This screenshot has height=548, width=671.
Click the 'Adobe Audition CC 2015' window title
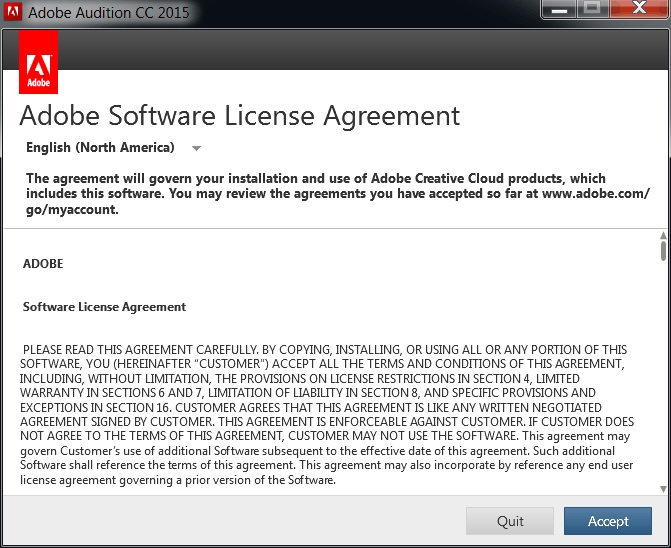(109, 12)
